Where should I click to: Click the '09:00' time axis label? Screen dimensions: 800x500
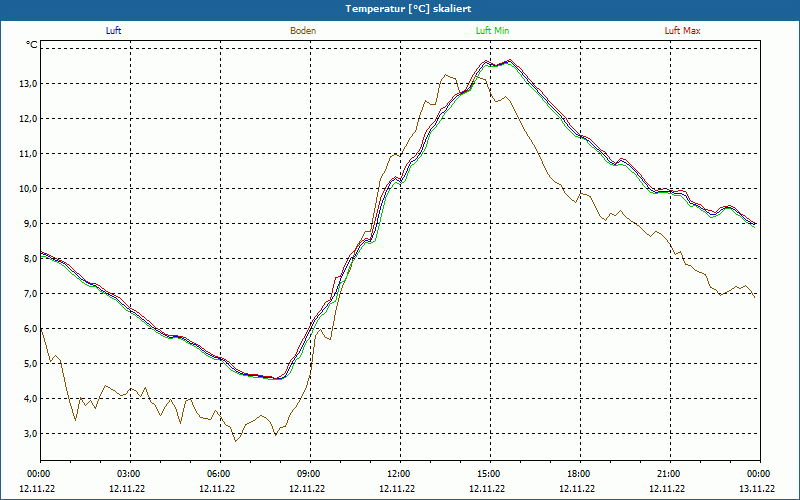pos(310,474)
